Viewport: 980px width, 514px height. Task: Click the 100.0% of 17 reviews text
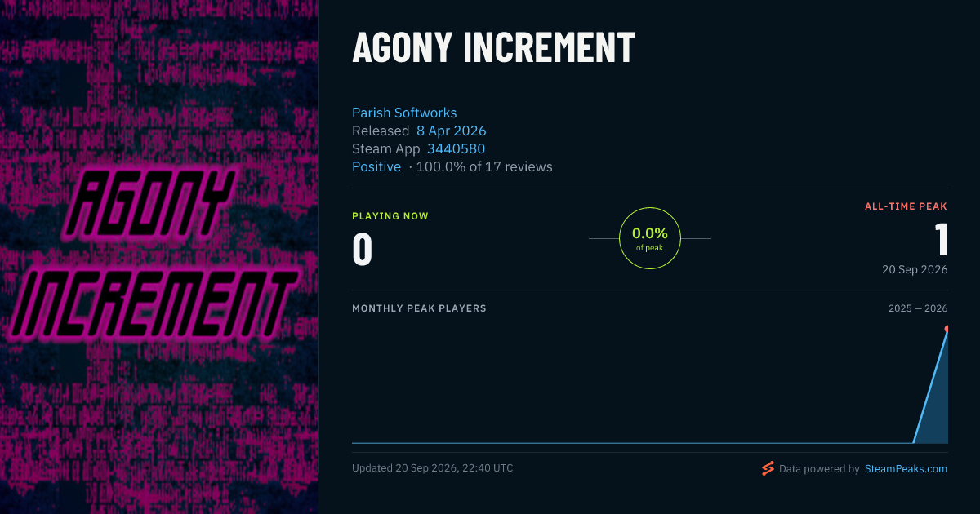484,166
